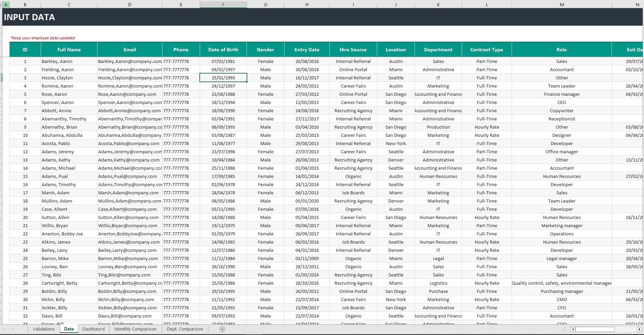The image size is (644, 335).
Task: Select name cell Cartwright, Betty
Action: point(69,283)
